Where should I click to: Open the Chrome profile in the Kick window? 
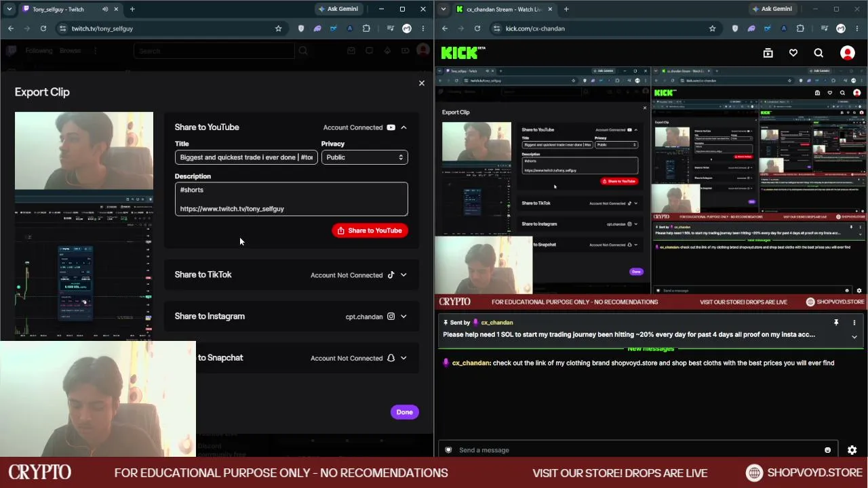coord(841,28)
